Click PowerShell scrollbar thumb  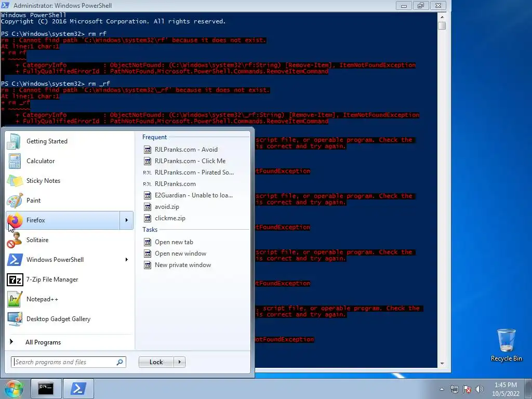tap(442, 26)
